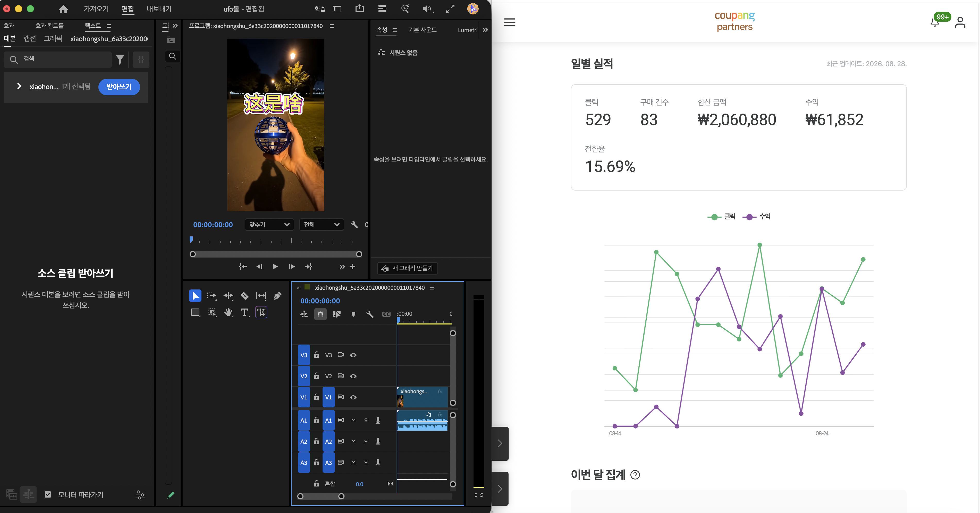Hide track V3 with its eye icon
The height and width of the screenshot is (513, 980).
353,355
